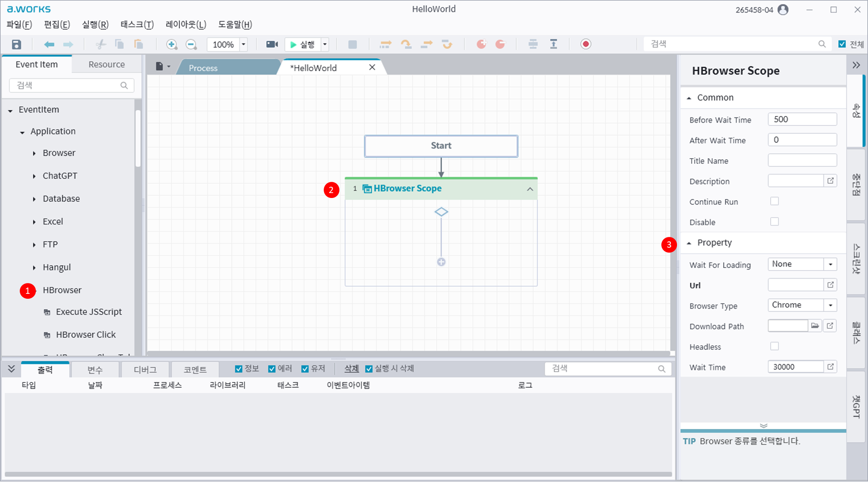Click the undo left arrow icon
The width and height of the screenshot is (868, 490).
(x=49, y=44)
